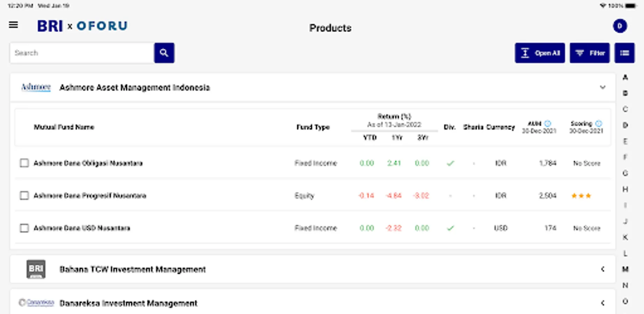The image size is (644, 314).
Task: Select Ashmore Dana Progresif Nusantara checkbox
Action: click(24, 195)
